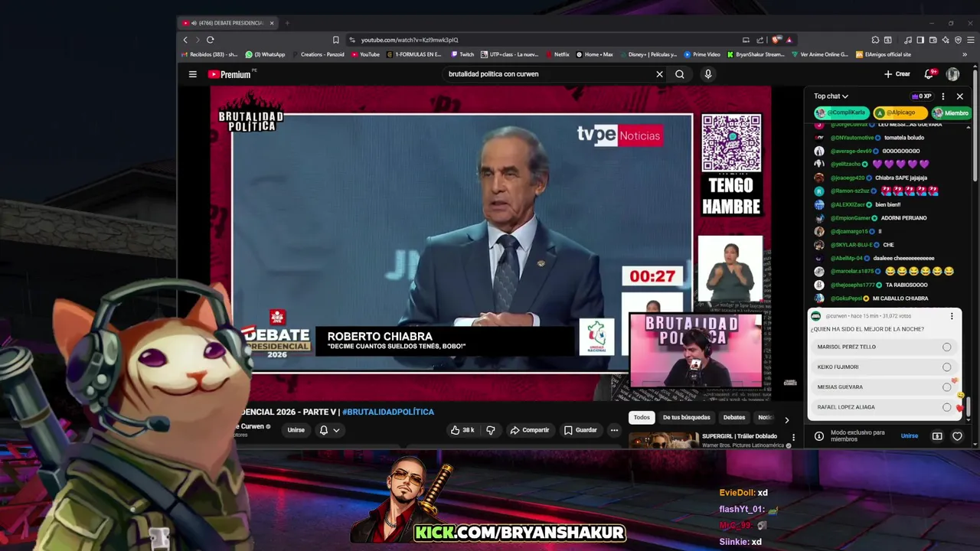The height and width of the screenshot is (551, 980).
Task: Open the Netflix bookmark
Action: 557,54
